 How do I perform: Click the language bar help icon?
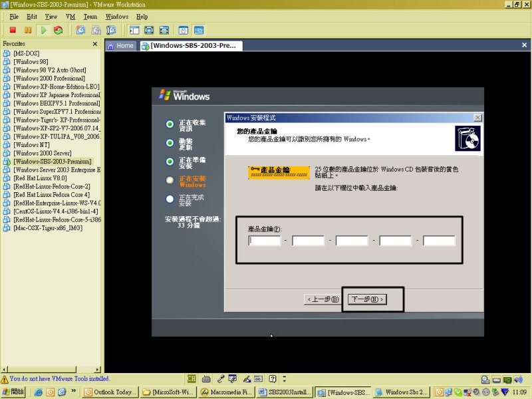[x=273, y=379]
